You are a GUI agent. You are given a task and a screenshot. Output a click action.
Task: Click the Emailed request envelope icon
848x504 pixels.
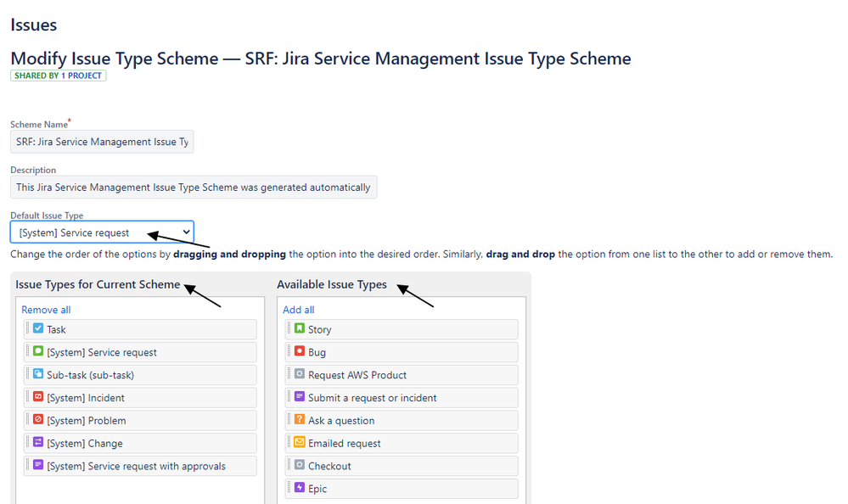299,442
